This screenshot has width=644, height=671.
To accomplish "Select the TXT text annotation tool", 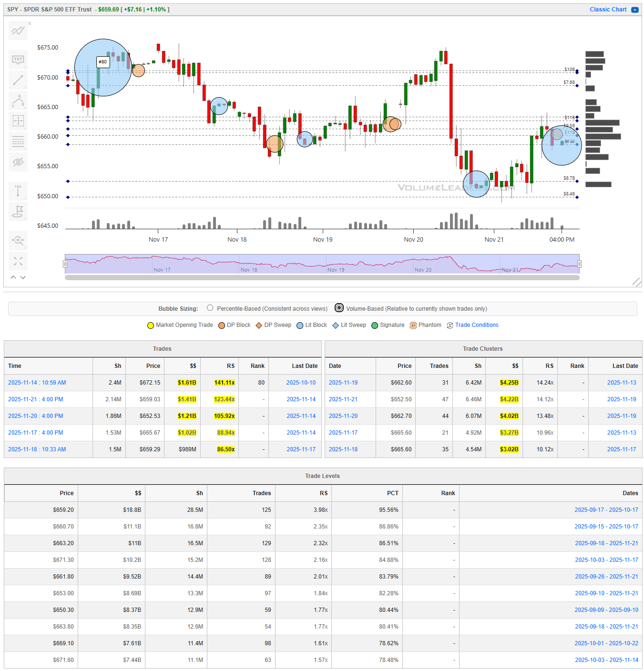I will (x=18, y=60).
